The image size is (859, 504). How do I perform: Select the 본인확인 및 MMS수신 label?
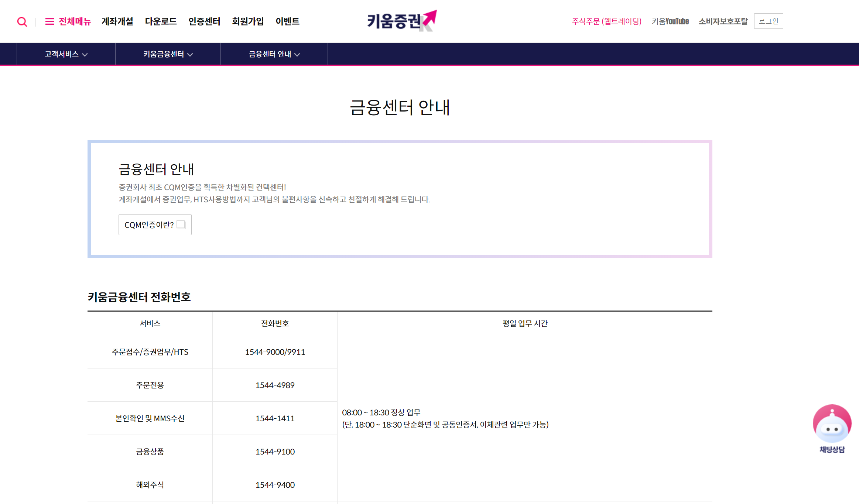click(150, 418)
